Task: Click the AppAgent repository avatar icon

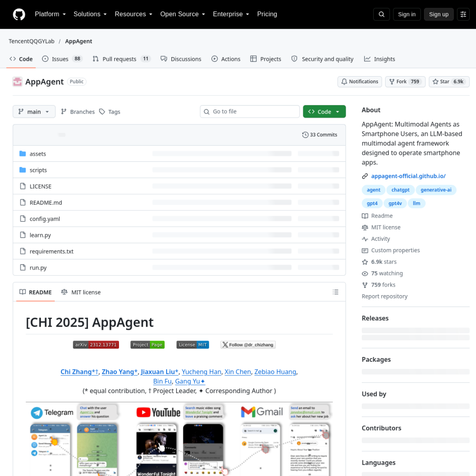Action: tap(17, 82)
